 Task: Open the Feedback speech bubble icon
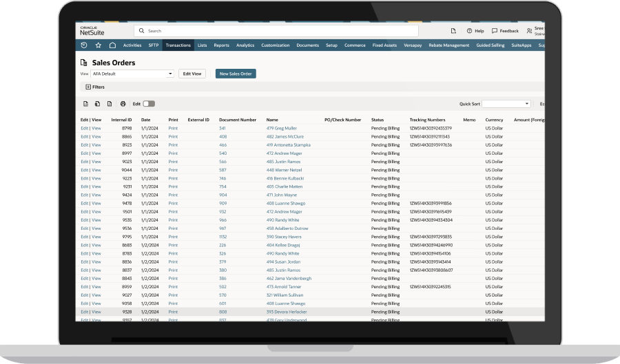[495, 31]
